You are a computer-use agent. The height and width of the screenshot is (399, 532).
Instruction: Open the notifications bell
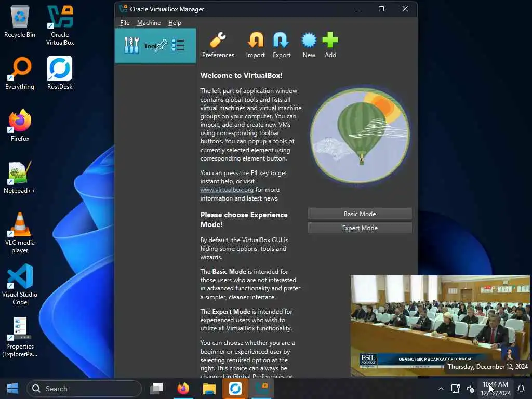click(x=521, y=389)
